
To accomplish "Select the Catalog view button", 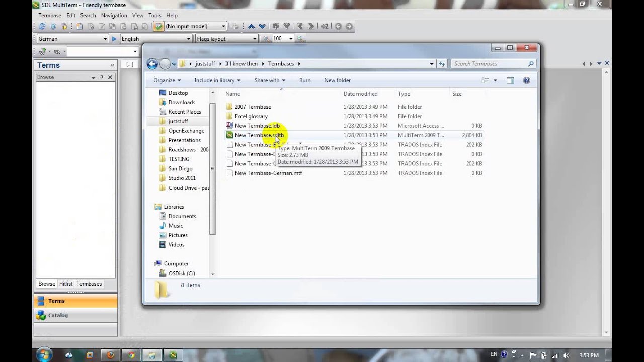I will coord(75,315).
